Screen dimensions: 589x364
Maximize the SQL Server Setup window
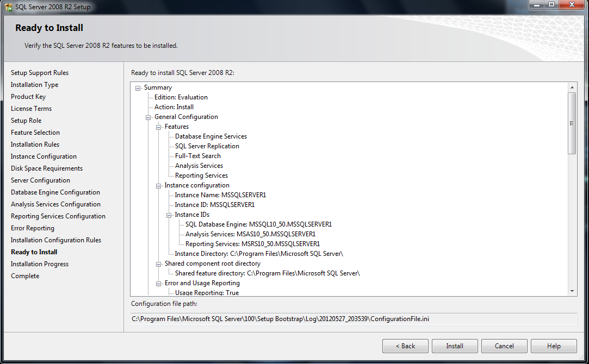tap(551, 5)
